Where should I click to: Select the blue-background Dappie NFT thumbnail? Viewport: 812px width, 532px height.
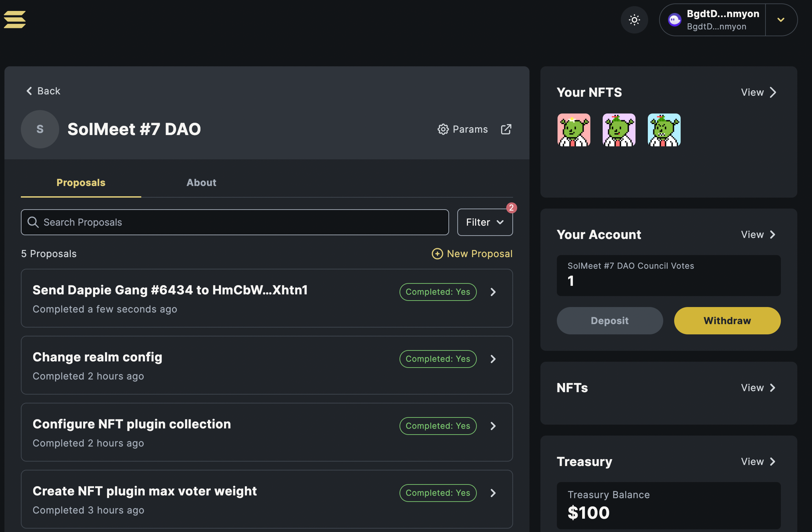664,130
